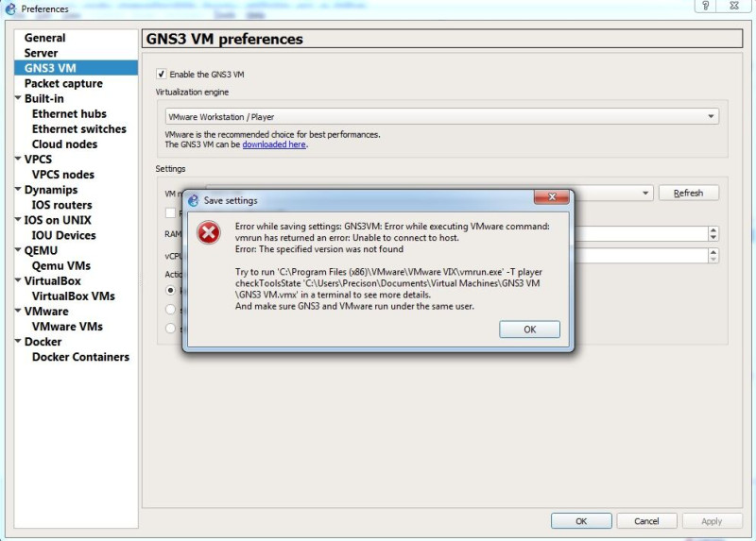Collapse the VMware tree section
The height and width of the screenshot is (541, 756).
click(x=18, y=311)
